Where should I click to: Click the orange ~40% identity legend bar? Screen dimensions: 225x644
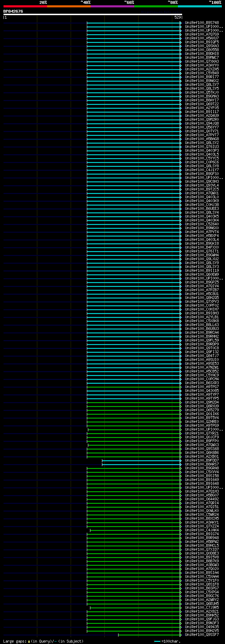click(69, 6)
